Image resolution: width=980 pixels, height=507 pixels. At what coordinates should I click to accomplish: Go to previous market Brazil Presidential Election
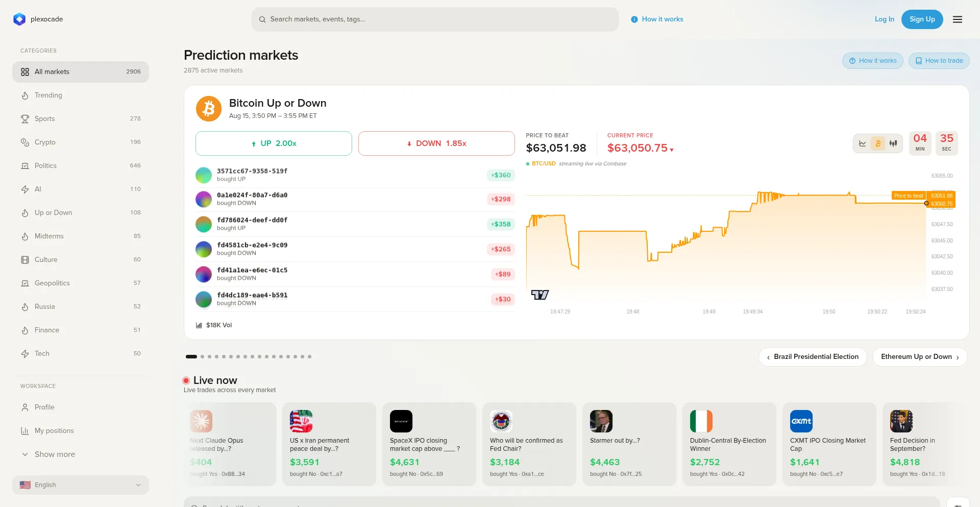(813, 357)
